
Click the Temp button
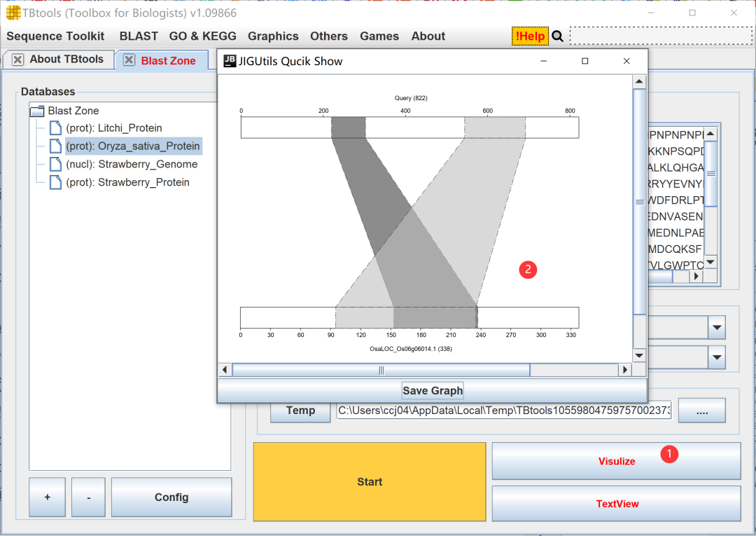(300, 411)
